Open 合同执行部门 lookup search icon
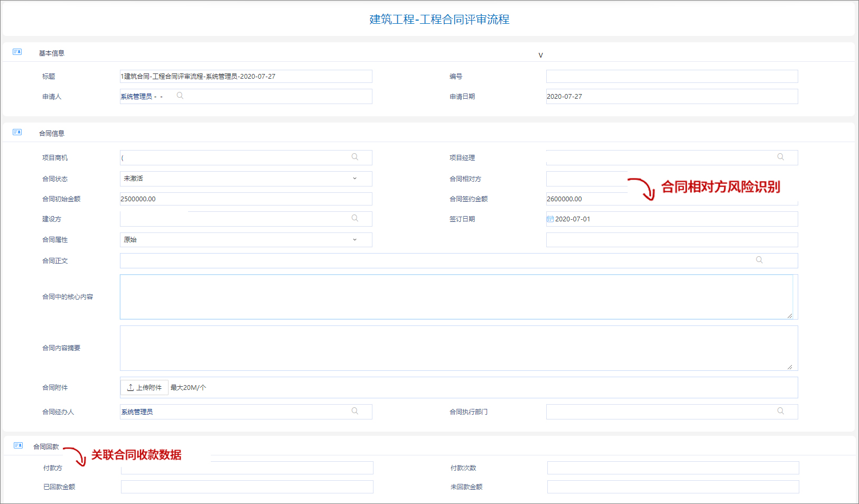859x504 pixels. pyautogui.click(x=781, y=411)
